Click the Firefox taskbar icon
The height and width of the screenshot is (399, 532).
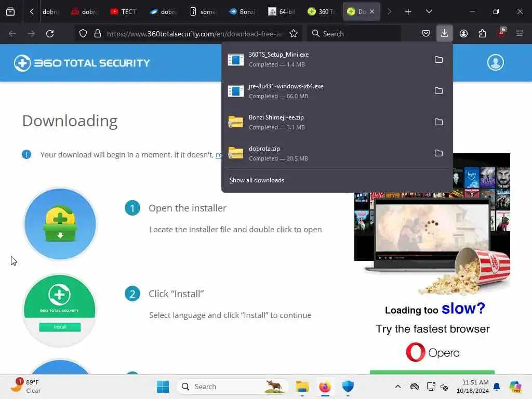point(325,387)
